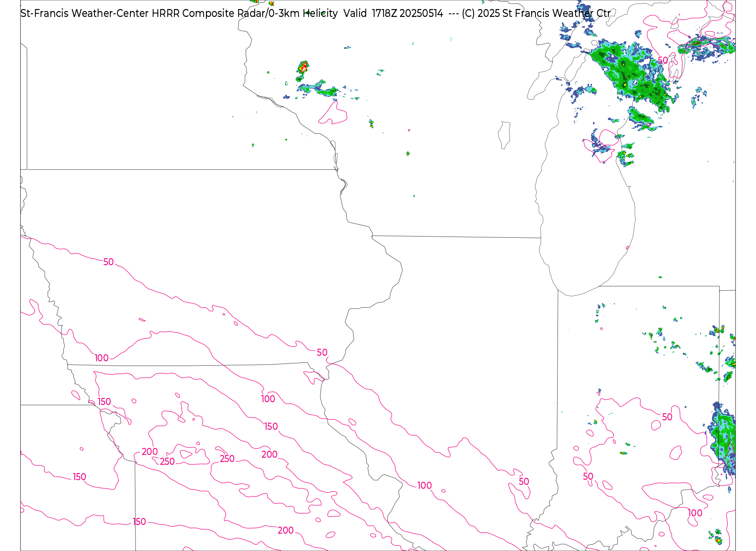Click the 'St-Francis Weather-Center' title text

85,13
